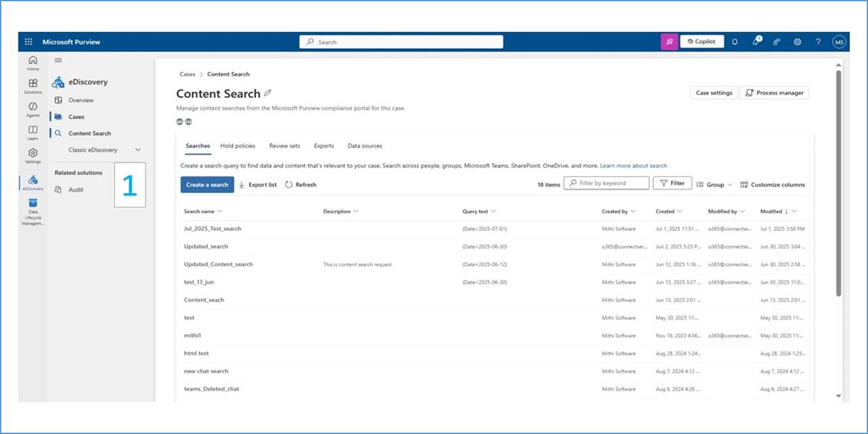
Task: Click Export list
Action: click(258, 185)
